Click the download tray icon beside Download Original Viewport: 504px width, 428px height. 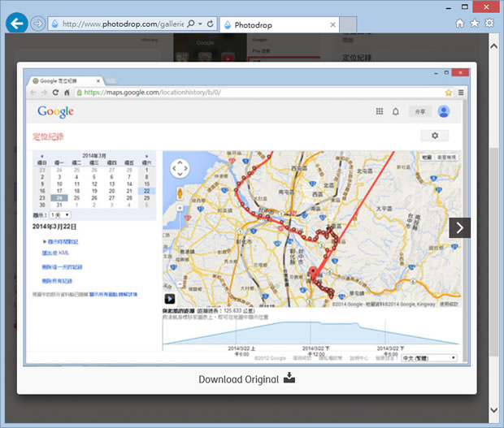point(289,378)
